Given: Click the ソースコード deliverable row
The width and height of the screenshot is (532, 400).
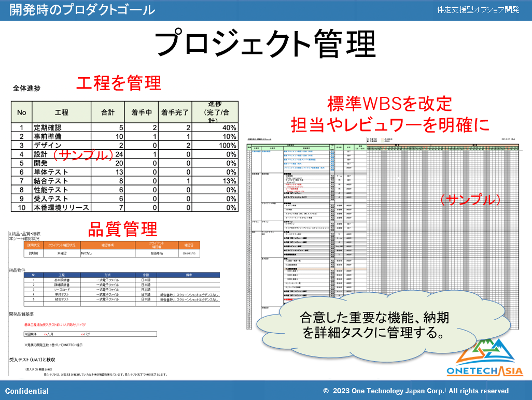Looking at the screenshot, I should coord(122,290).
